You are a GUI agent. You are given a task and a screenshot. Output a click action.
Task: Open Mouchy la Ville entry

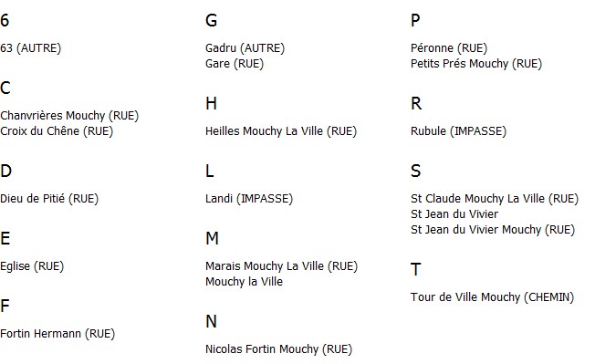click(244, 282)
